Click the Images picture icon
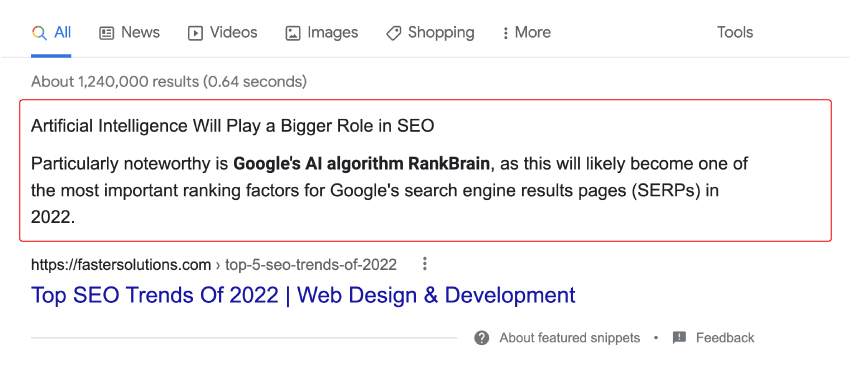Viewport: 850px width, 374px height. pyautogui.click(x=293, y=33)
